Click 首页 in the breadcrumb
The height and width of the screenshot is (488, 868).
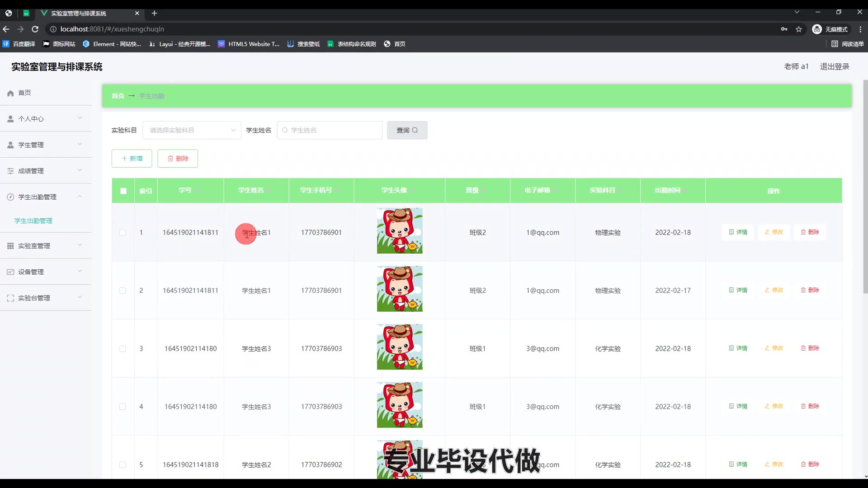(118, 96)
